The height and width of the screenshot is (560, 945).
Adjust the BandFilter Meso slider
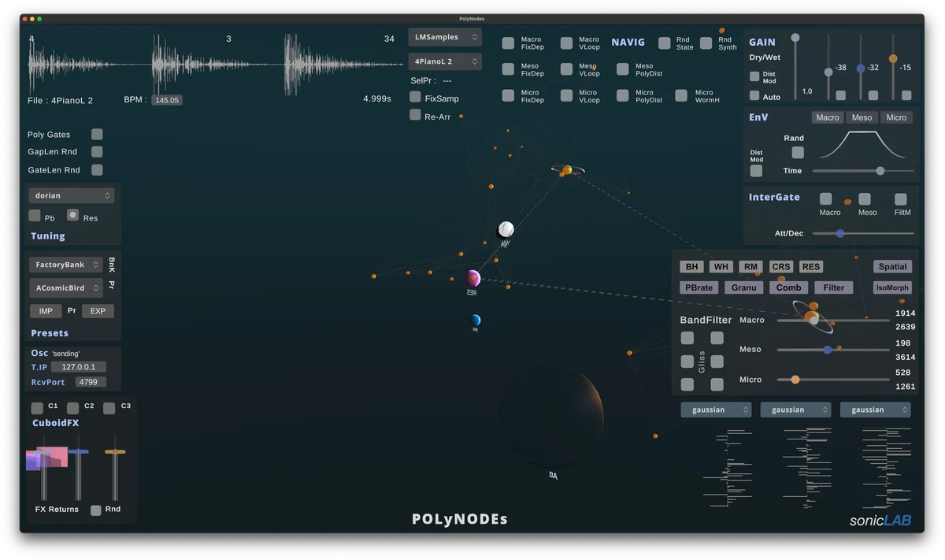833,350
